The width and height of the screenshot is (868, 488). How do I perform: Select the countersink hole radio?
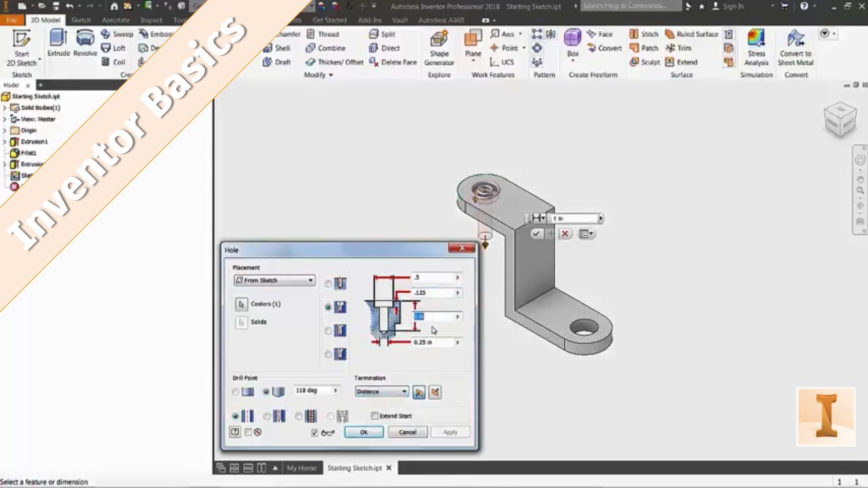pos(329,354)
